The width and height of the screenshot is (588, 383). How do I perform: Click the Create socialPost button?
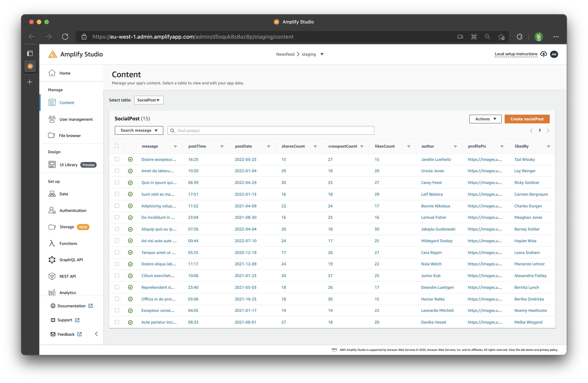(527, 119)
